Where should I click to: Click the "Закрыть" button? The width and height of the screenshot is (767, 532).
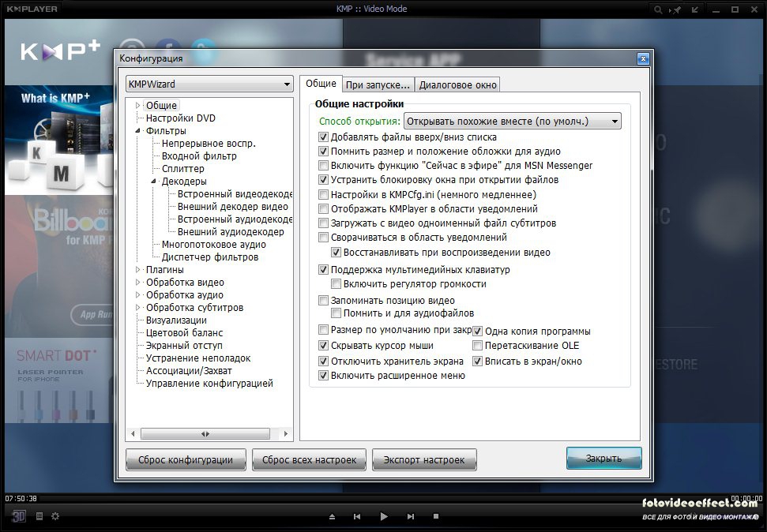604,458
